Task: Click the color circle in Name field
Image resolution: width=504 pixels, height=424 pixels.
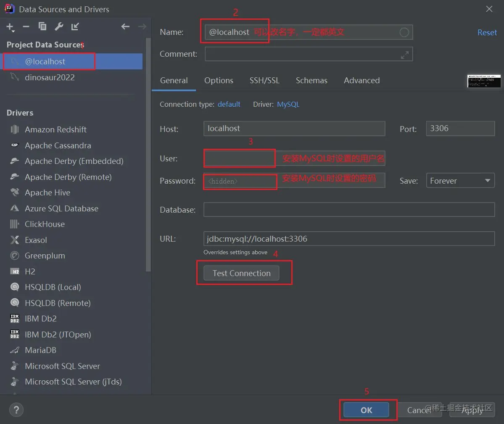Action: 404,32
